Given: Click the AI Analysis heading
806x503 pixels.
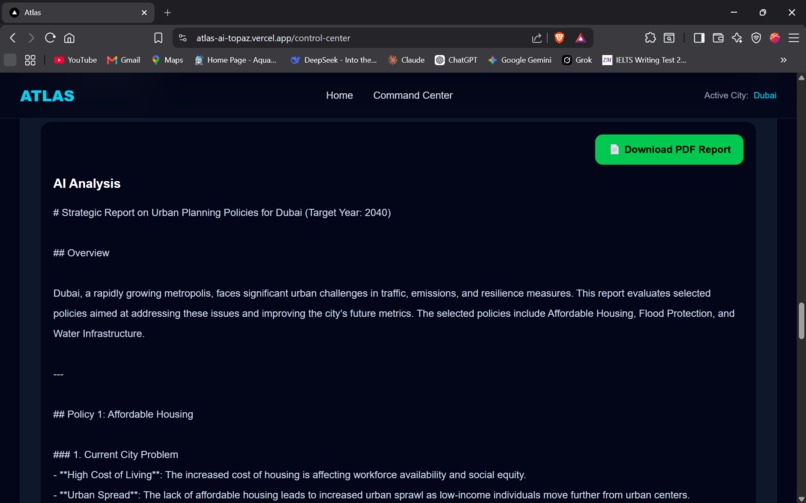Looking at the screenshot, I should [x=87, y=183].
